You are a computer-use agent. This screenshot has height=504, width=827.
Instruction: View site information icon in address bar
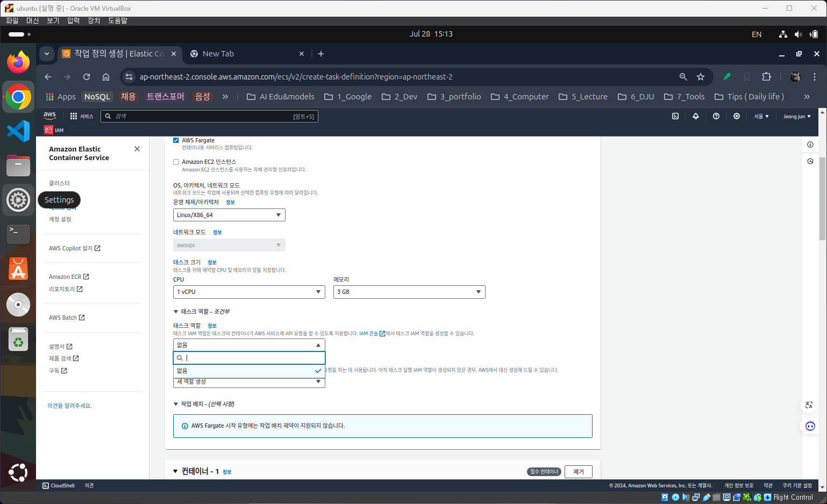pos(129,77)
